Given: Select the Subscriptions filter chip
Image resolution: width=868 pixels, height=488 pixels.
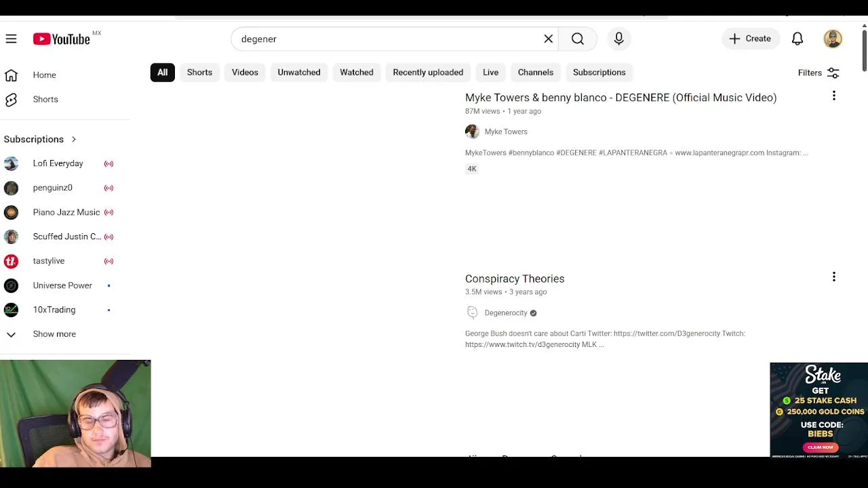Looking at the screenshot, I should point(599,73).
